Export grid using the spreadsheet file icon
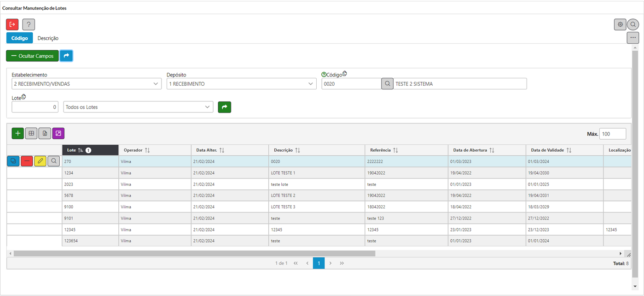 (x=45, y=133)
